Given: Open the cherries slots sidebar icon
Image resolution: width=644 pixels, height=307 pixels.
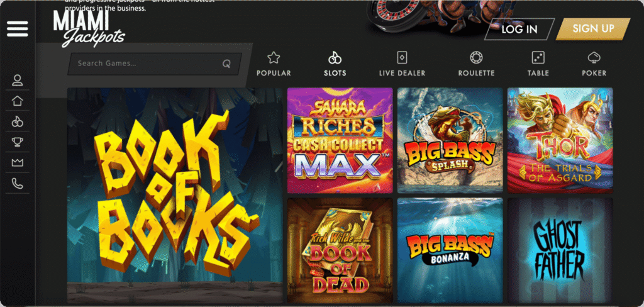Looking at the screenshot, I should tap(17, 121).
